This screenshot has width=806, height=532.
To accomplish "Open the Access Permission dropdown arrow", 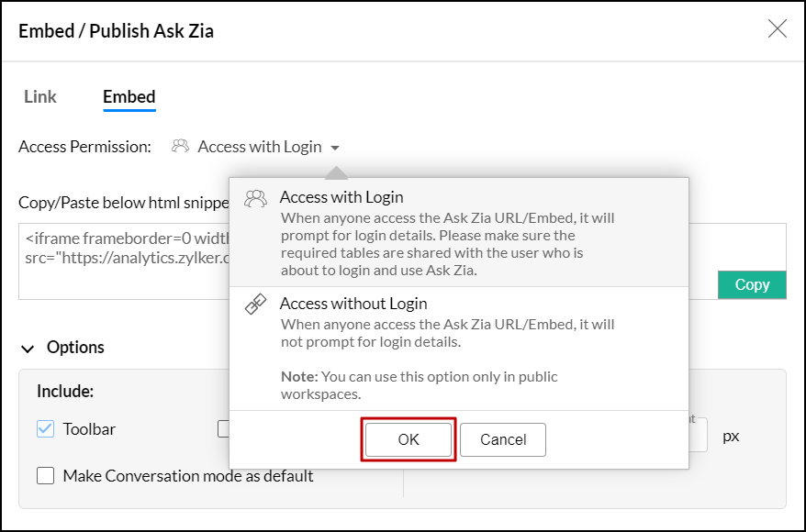I will (335, 148).
